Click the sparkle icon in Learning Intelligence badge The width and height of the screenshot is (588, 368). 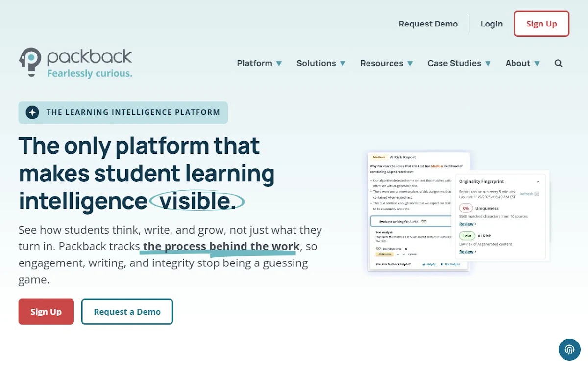click(32, 112)
